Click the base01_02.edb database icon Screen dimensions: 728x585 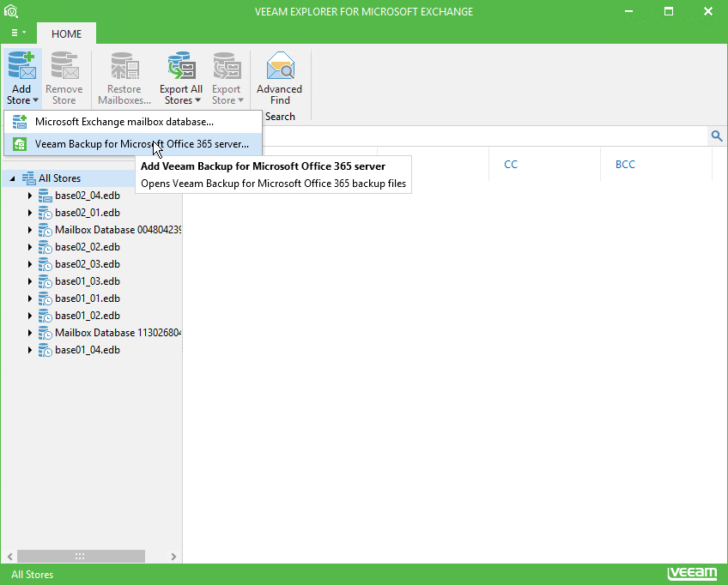45,316
